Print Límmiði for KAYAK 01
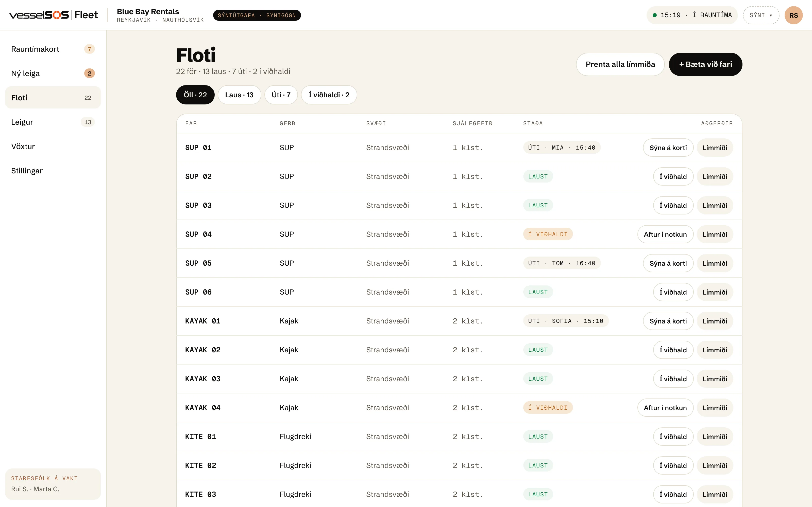Screen dimensions: 812x507 715,321
